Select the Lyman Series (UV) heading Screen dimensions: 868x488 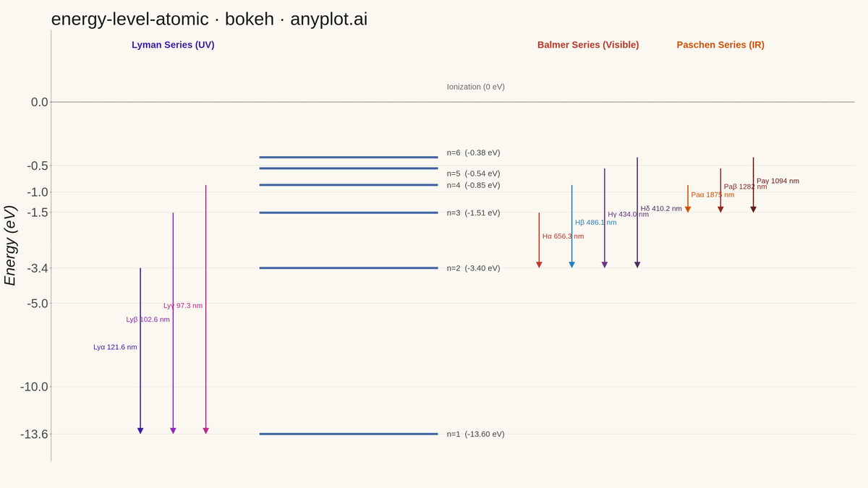pyautogui.click(x=173, y=45)
